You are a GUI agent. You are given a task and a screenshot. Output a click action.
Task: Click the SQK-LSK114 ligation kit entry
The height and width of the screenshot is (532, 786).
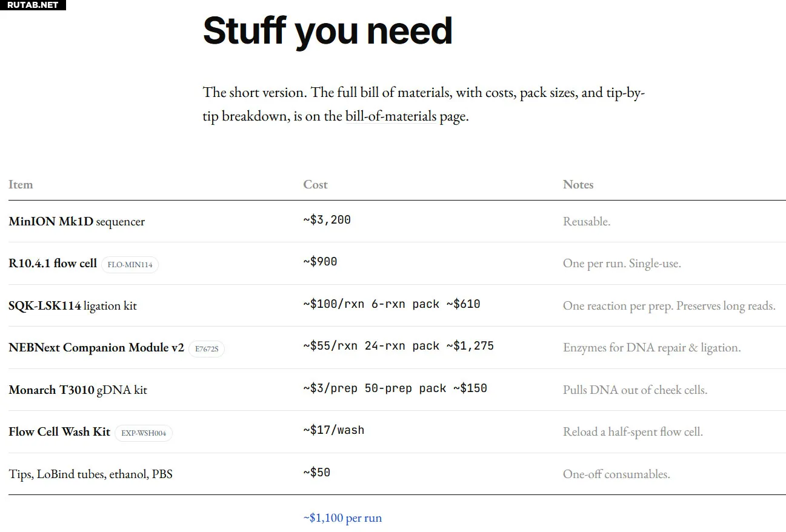[x=73, y=306]
